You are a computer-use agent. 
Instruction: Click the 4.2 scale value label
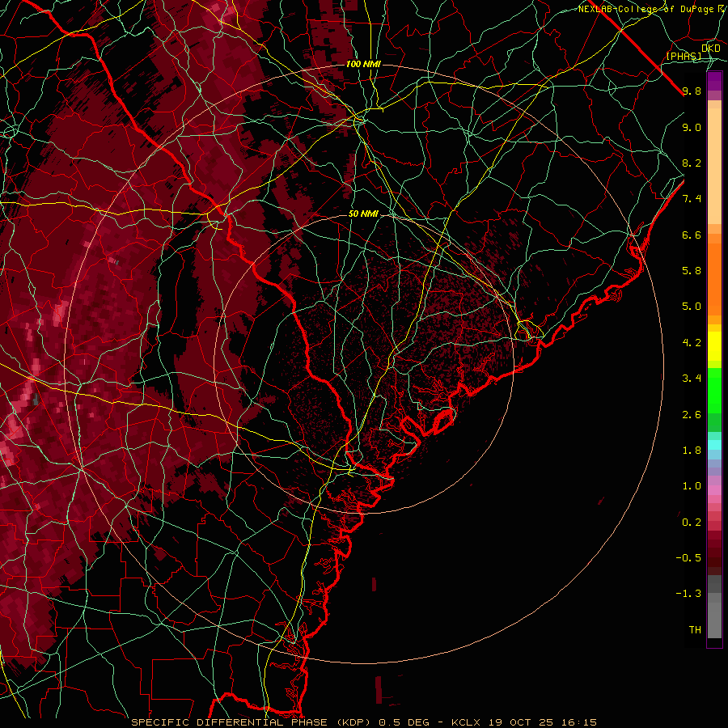point(692,343)
